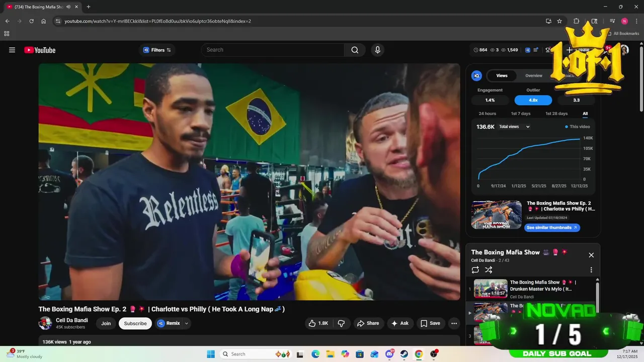The image size is (644, 362).
Task: Open the Filters toggle button
Action: pyautogui.click(x=157, y=50)
